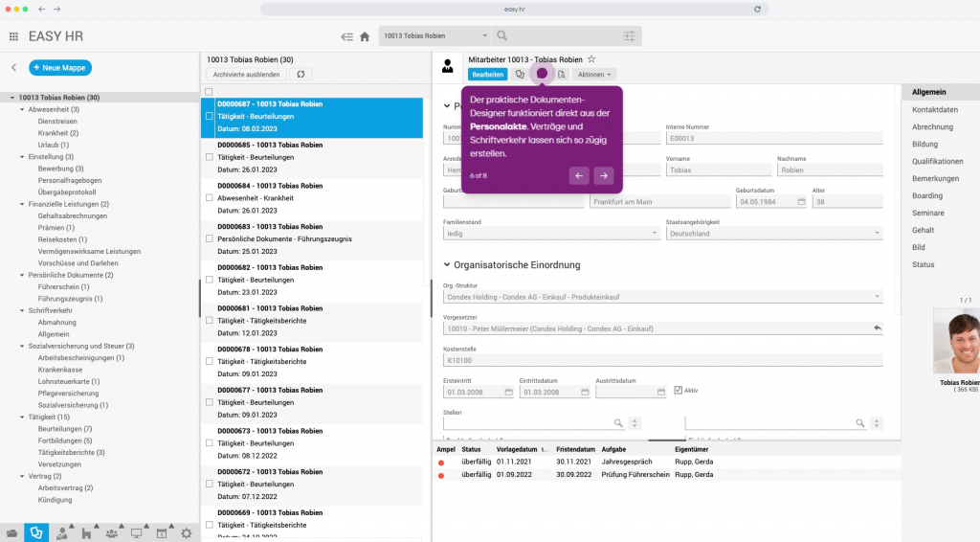Toggle the Aktiv checkbox
The height and width of the screenshot is (542, 980).
tap(679, 391)
